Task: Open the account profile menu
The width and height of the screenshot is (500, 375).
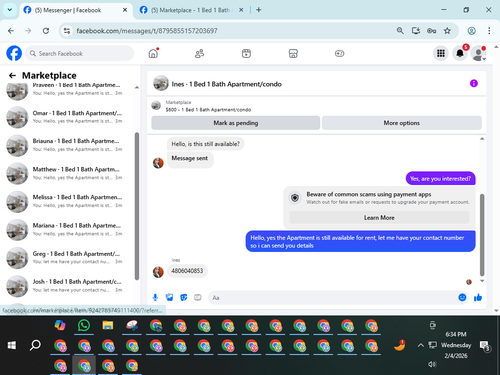Action: [x=479, y=53]
